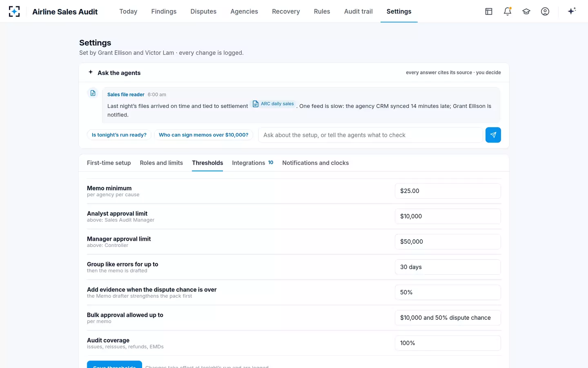Click the Sales file reader document icon
The height and width of the screenshot is (368, 588).
pos(93,93)
